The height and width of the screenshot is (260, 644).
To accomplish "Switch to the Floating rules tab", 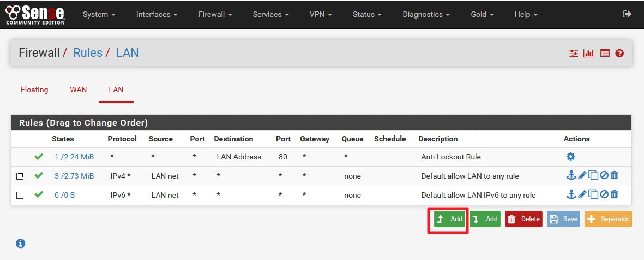I will click(x=34, y=90).
